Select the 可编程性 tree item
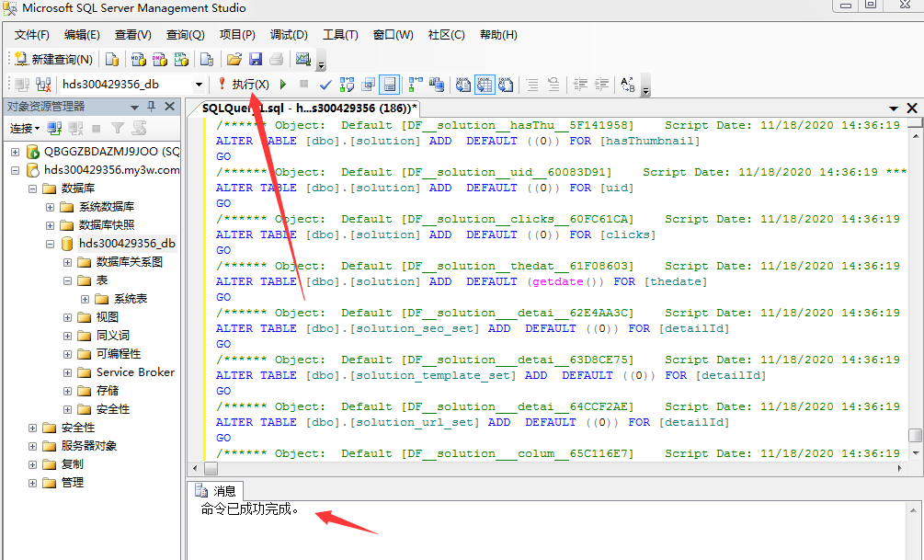924x560 pixels. click(x=119, y=354)
